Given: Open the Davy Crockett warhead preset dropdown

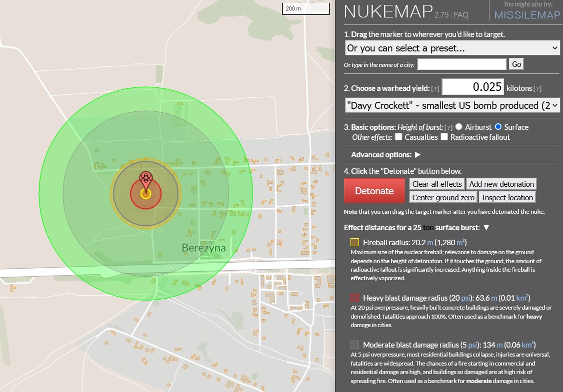Looking at the screenshot, I should click(452, 105).
